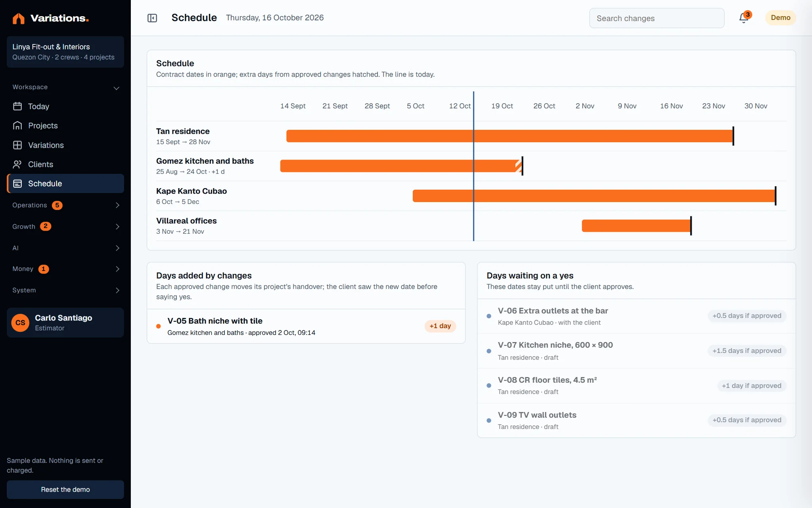Collapse the Workspace section chevron
Screen dimensions: 812x508
[117, 88]
